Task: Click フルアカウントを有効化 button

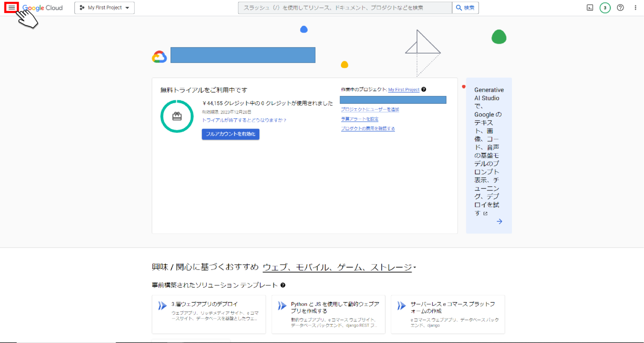Action: (x=231, y=134)
